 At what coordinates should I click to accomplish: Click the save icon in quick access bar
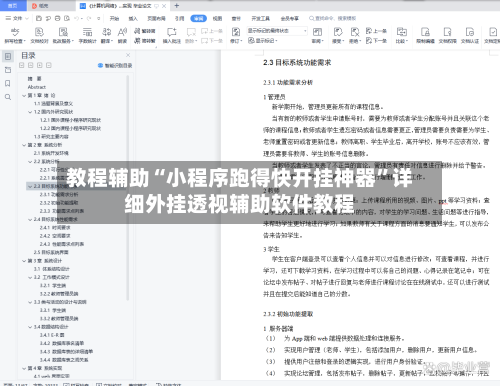[39, 18]
